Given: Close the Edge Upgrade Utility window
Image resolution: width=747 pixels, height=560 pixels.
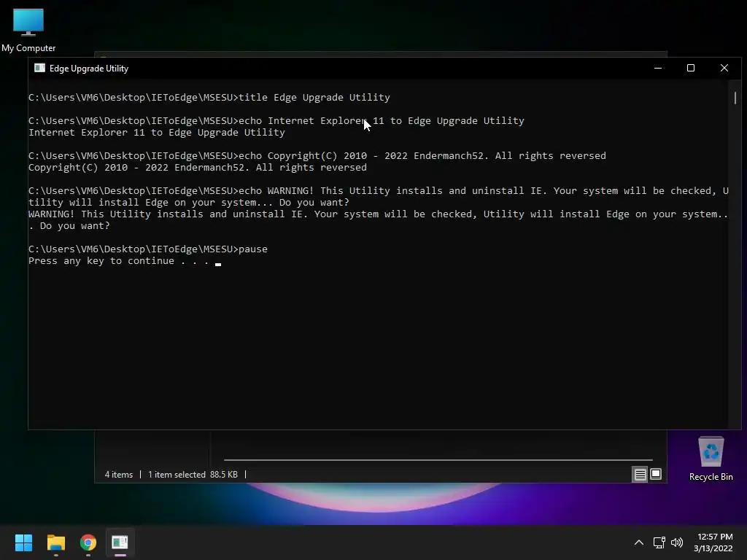Looking at the screenshot, I should point(724,68).
